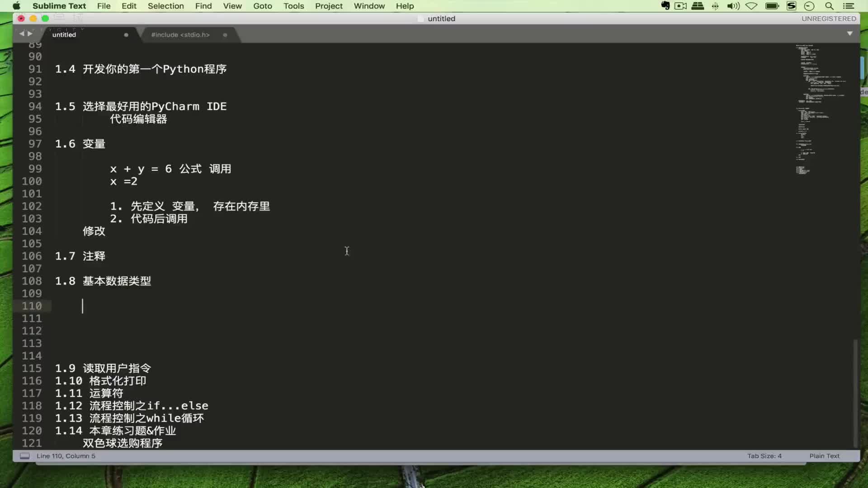This screenshot has height=488, width=868.
Task: Open the Tools menu
Action: tap(294, 6)
